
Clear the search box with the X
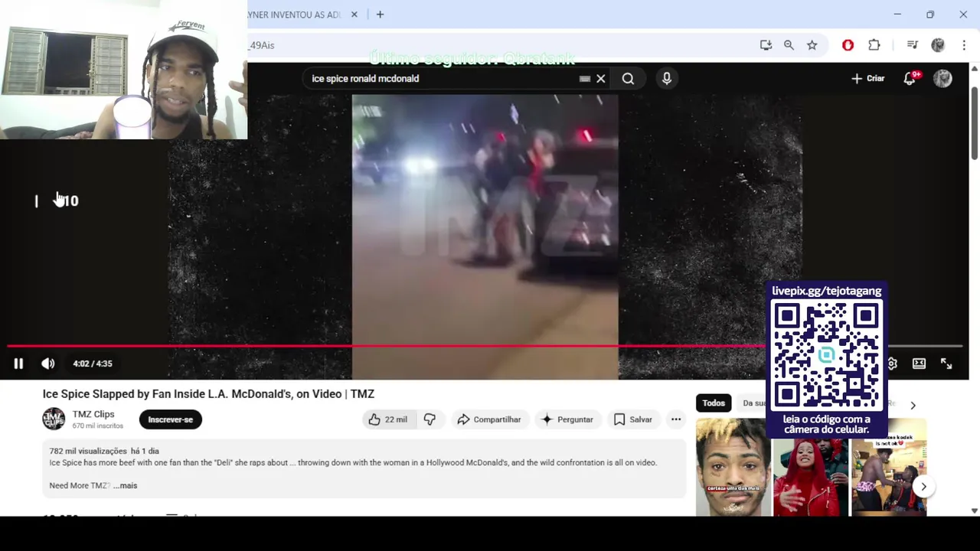[601, 78]
